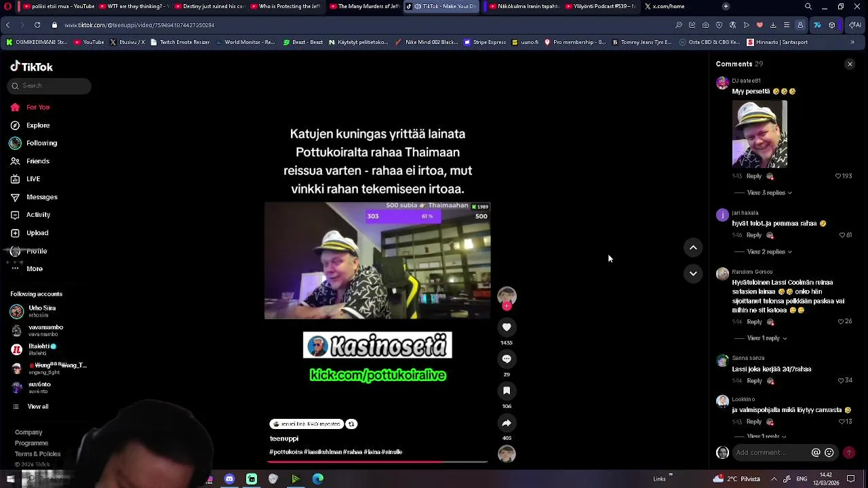
Task: Click the repost arrows icon beside the repost pill
Action: [351, 424]
